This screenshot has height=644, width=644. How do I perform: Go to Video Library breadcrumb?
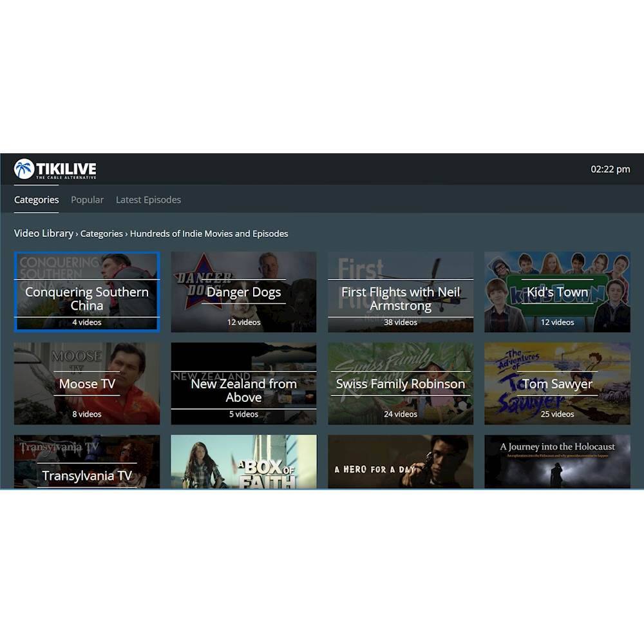43,233
